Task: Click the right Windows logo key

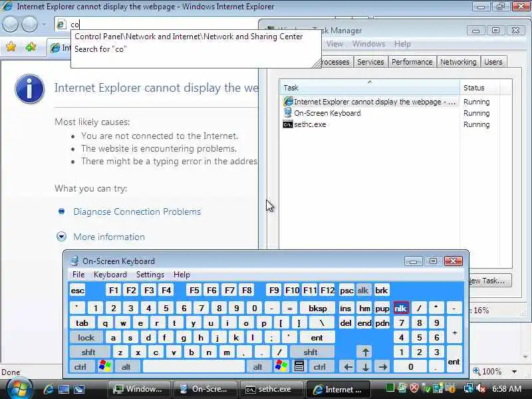Action: point(281,367)
